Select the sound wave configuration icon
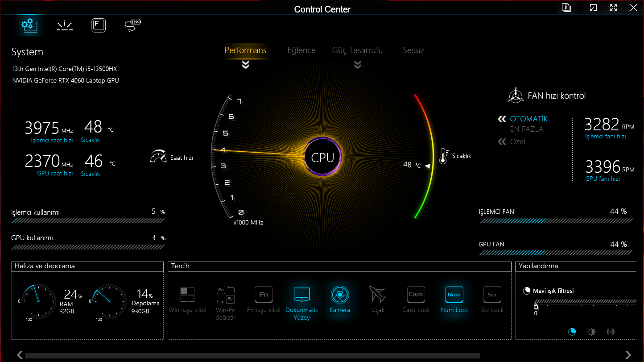 coord(611,332)
